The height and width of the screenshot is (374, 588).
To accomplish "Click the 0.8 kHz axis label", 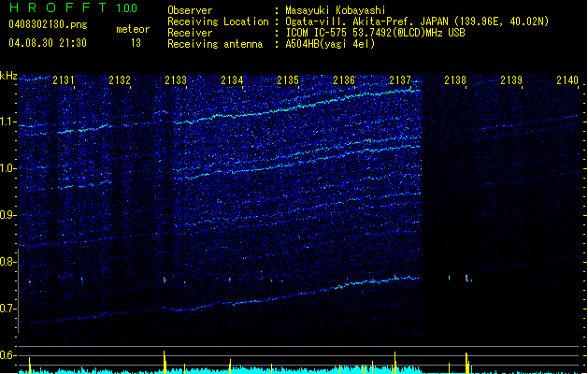I will tap(8, 262).
